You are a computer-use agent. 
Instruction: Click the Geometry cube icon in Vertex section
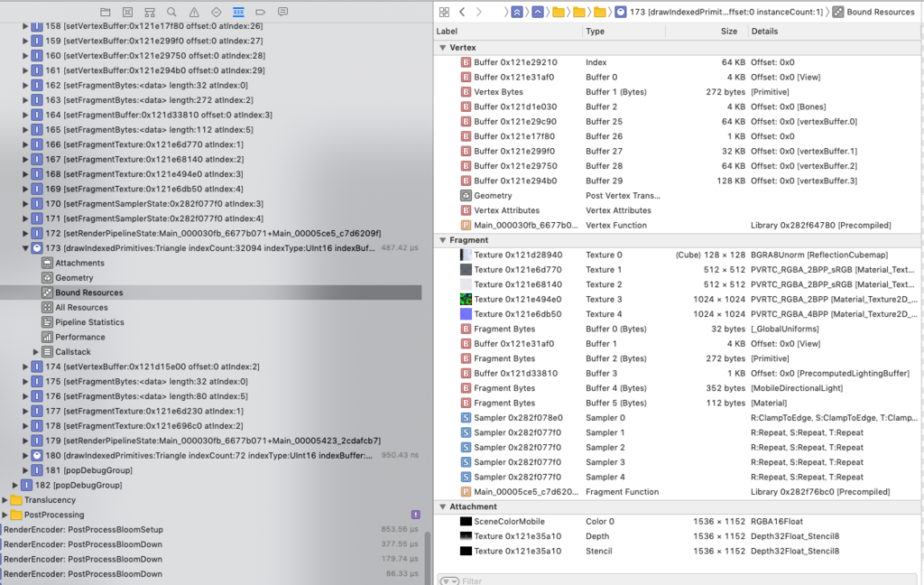466,196
